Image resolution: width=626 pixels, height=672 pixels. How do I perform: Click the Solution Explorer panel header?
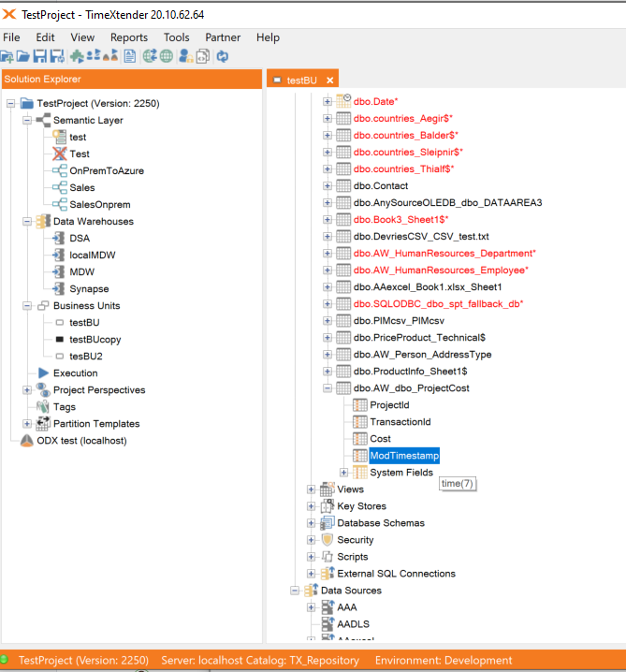point(132,80)
